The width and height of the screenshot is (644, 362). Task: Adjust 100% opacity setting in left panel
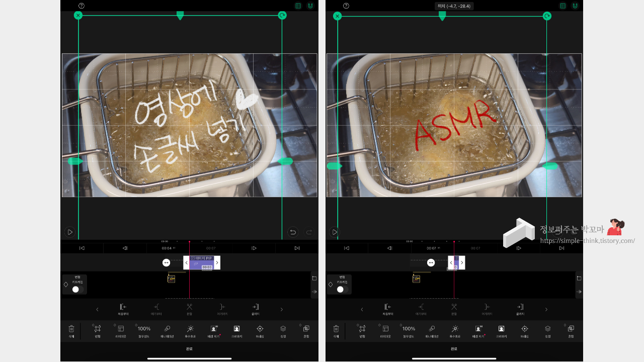pos(144,331)
